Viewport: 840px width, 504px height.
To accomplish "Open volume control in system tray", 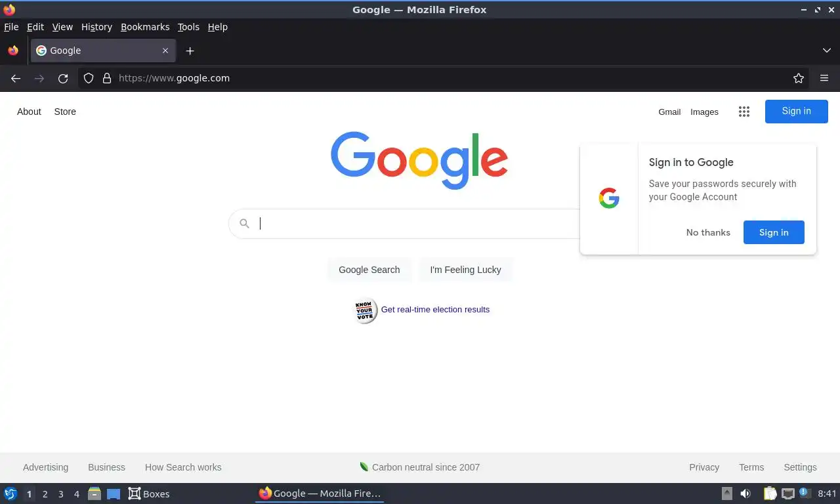I will click(x=745, y=493).
